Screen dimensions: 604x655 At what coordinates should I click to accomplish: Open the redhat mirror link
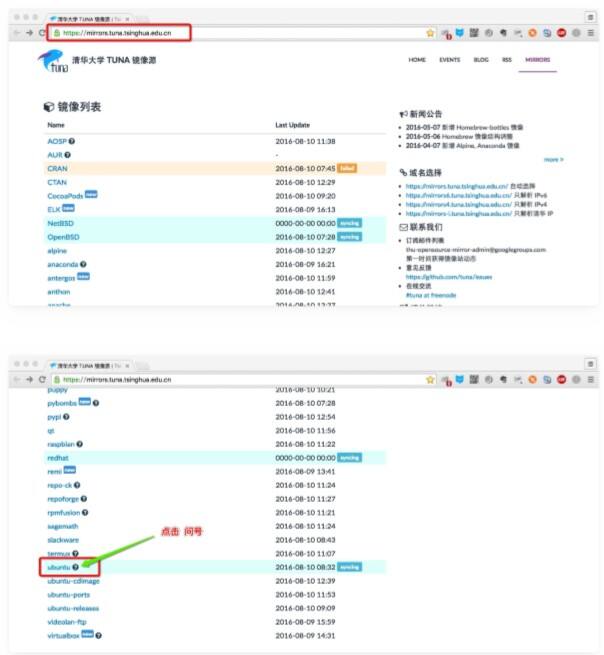(58, 458)
